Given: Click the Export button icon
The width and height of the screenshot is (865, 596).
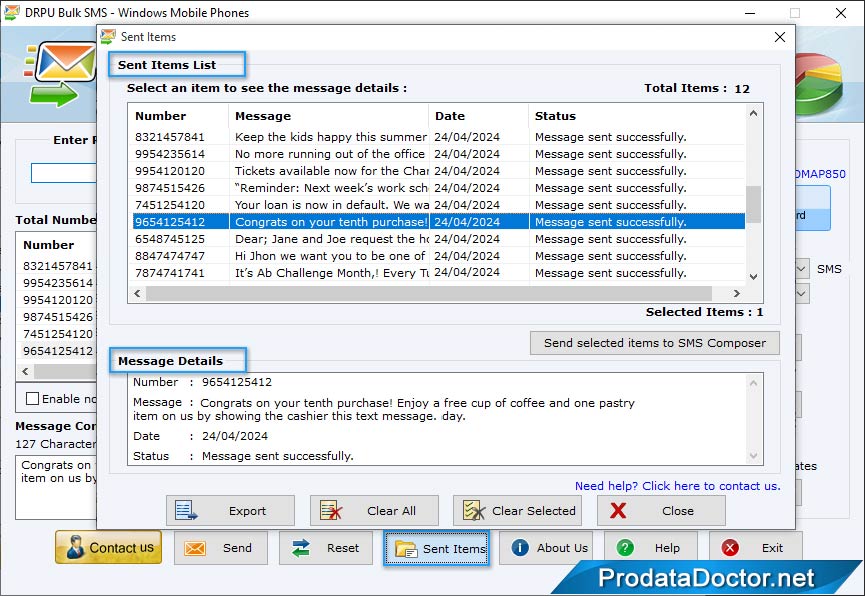Looking at the screenshot, I should (x=185, y=510).
